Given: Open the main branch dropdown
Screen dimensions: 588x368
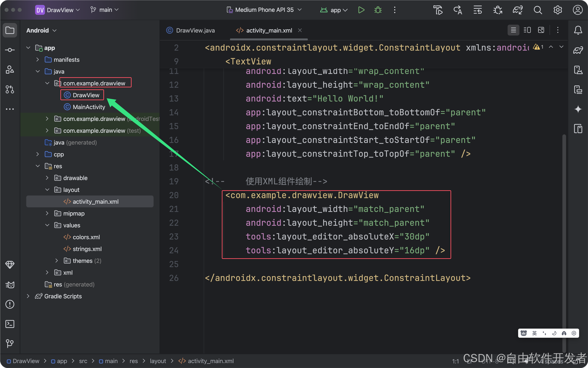Looking at the screenshot, I should point(104,10).
